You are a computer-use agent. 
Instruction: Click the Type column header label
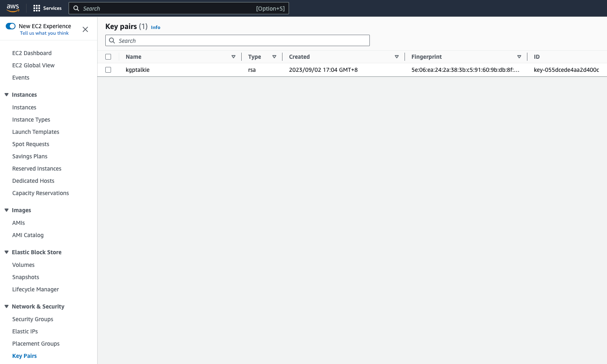(255, 57)
